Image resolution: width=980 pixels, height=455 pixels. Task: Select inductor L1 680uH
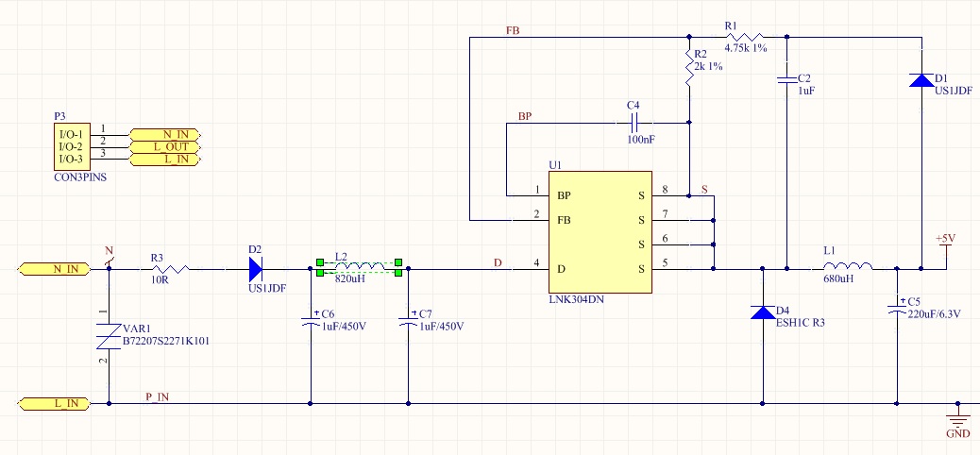point(848,265)
